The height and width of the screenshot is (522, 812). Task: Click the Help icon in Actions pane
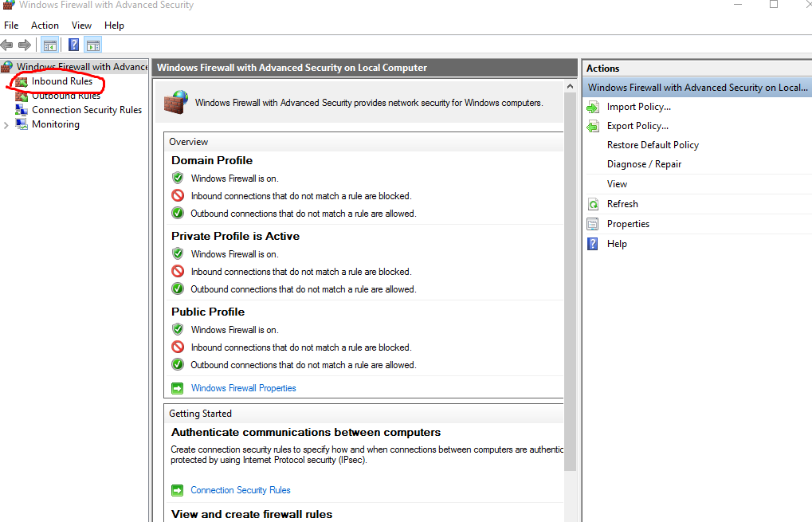click(593, 244)
